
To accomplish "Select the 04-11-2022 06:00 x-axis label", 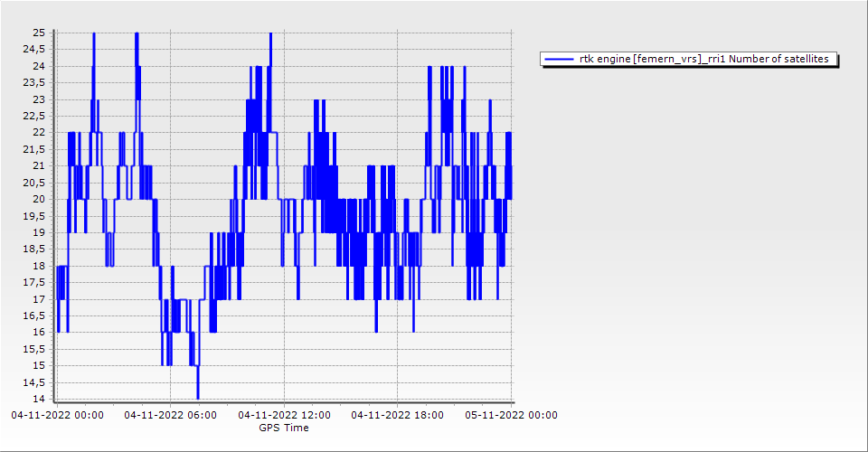I will coord(170,416).
